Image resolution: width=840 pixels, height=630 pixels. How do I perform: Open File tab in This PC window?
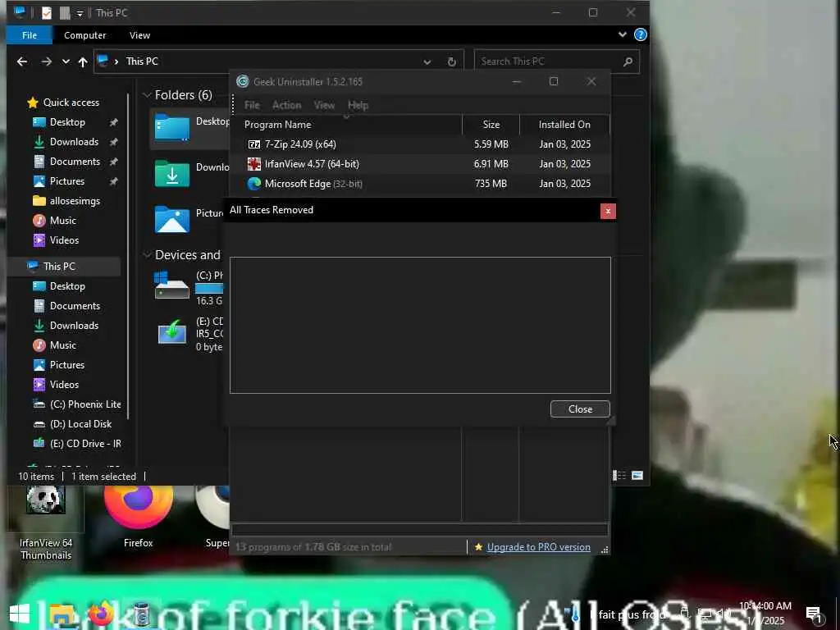[x=30, y=34]
